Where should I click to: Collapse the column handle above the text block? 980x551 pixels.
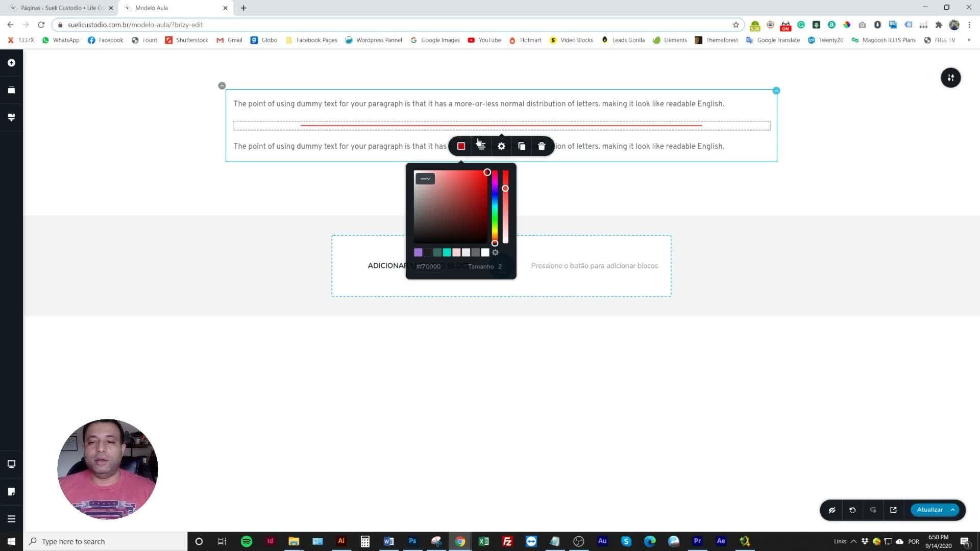[222, 86]
